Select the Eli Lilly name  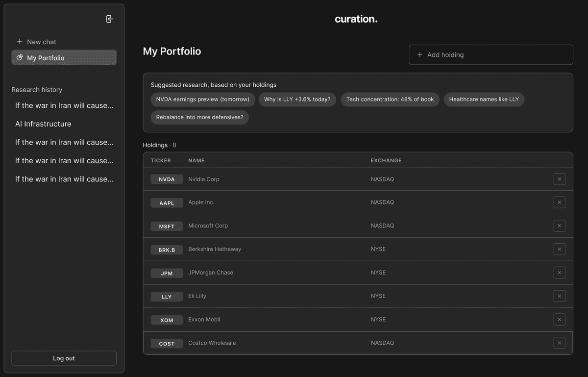click(197, 296)
